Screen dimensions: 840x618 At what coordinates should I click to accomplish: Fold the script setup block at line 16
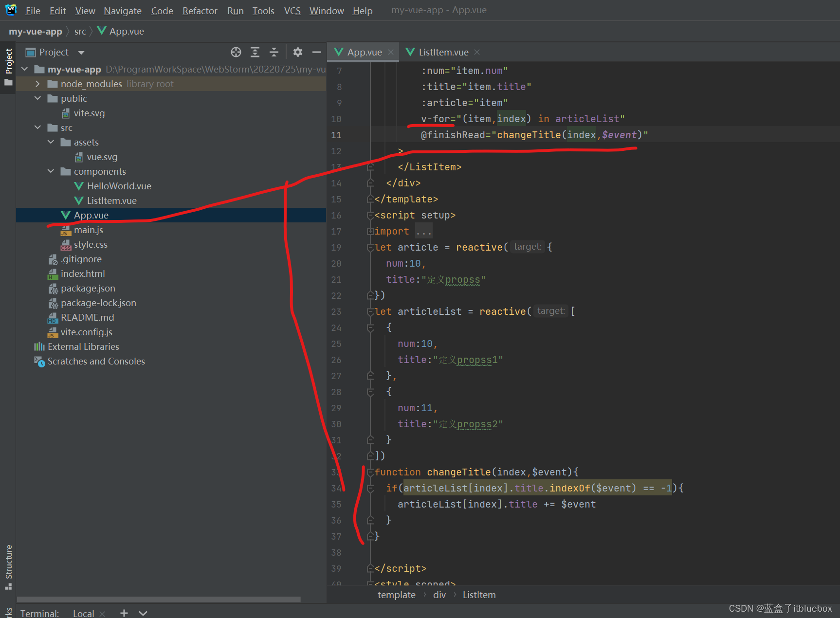[x=370, y=215]
